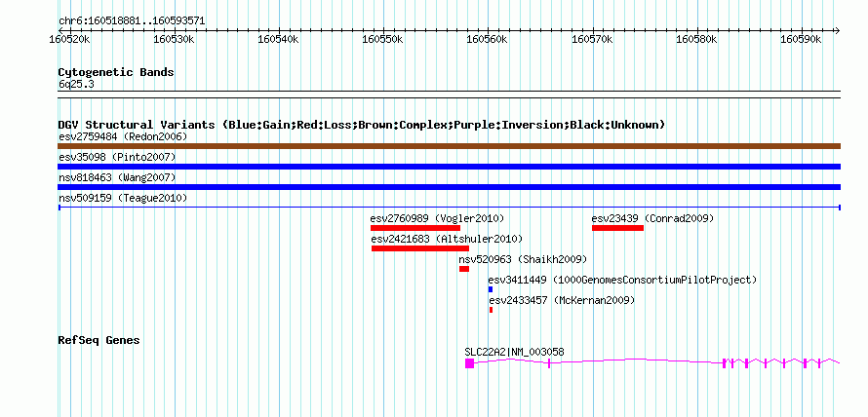Open the esv2760989 (Vogler2010) label

pos(437,218)
